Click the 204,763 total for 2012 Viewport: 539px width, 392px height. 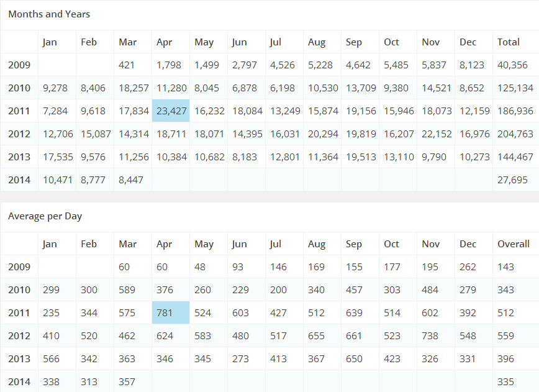(x=515, y=134)
